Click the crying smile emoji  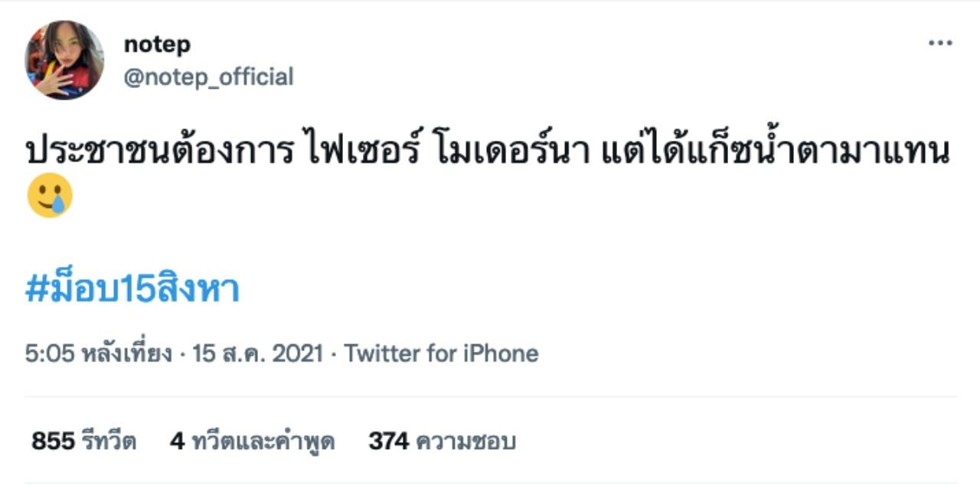50,196
